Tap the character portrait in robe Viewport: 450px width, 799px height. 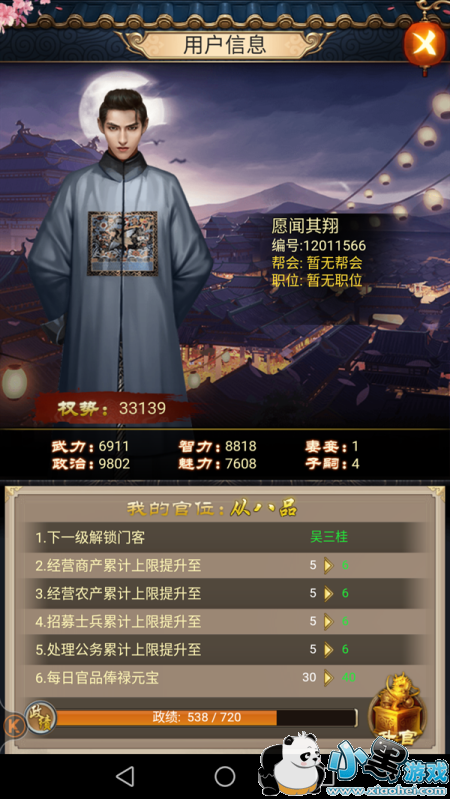pos(120,250)
